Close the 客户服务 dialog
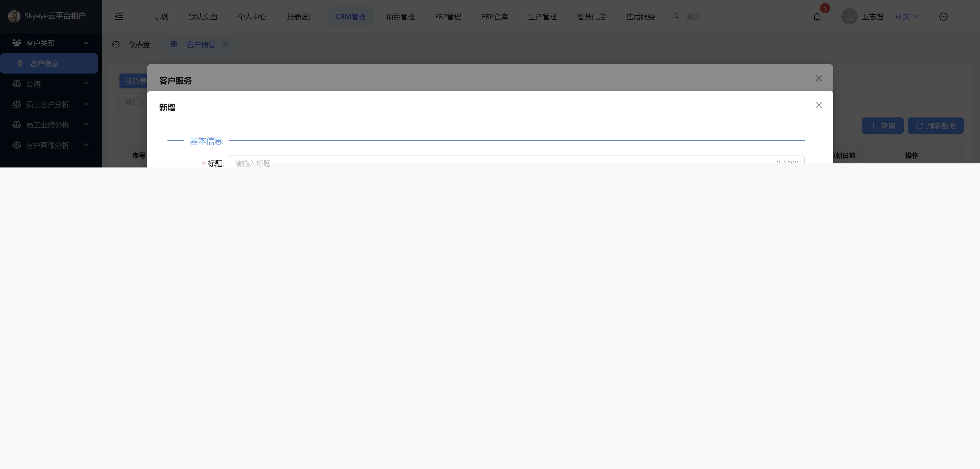 [x=819, y=78]
